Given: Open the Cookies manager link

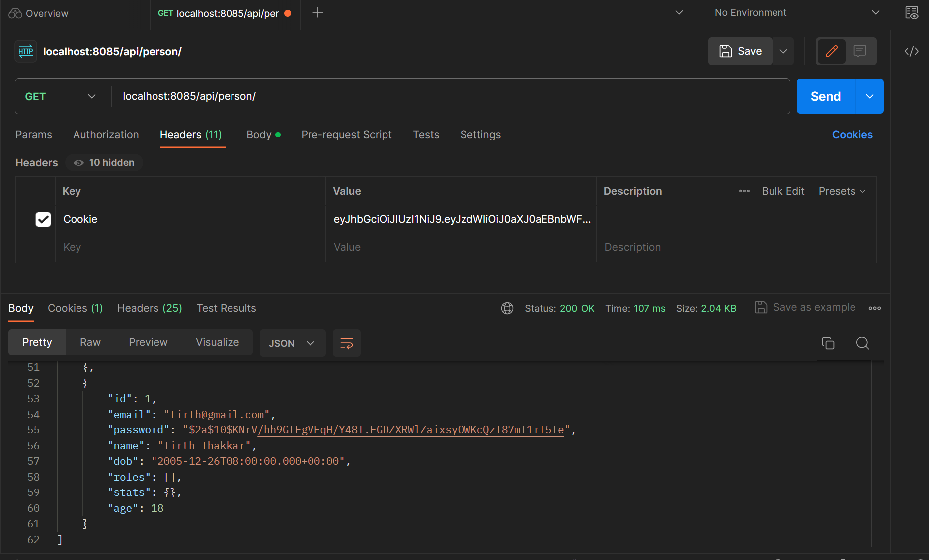Looking at the screenshot, I should point(852,135).
